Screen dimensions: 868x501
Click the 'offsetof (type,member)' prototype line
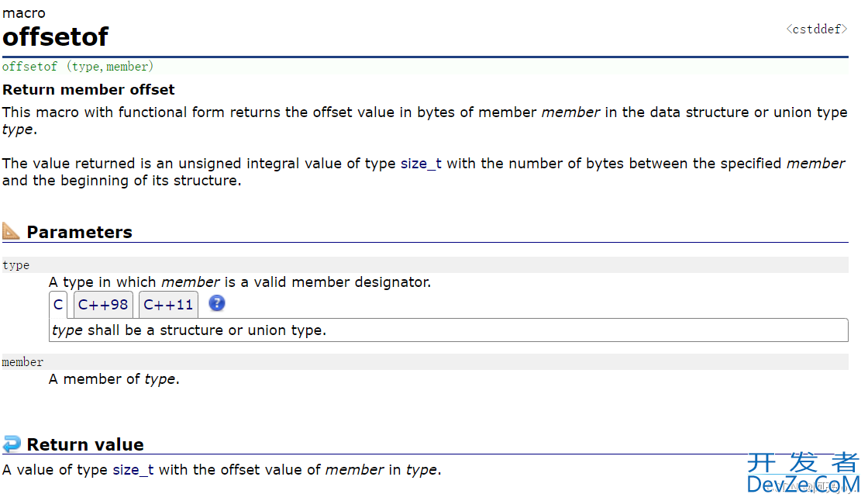click(77, 67)
